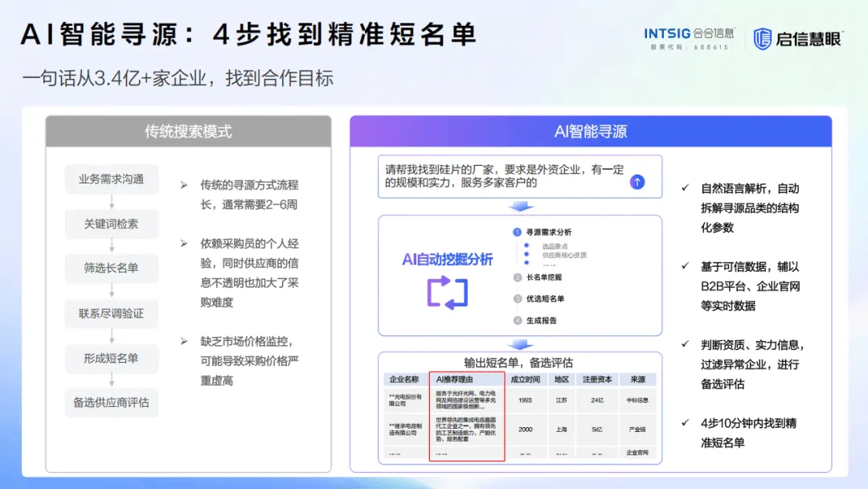
Task: Click the step 2 circle beside 长名单挖掘
Action: [518, 277]
